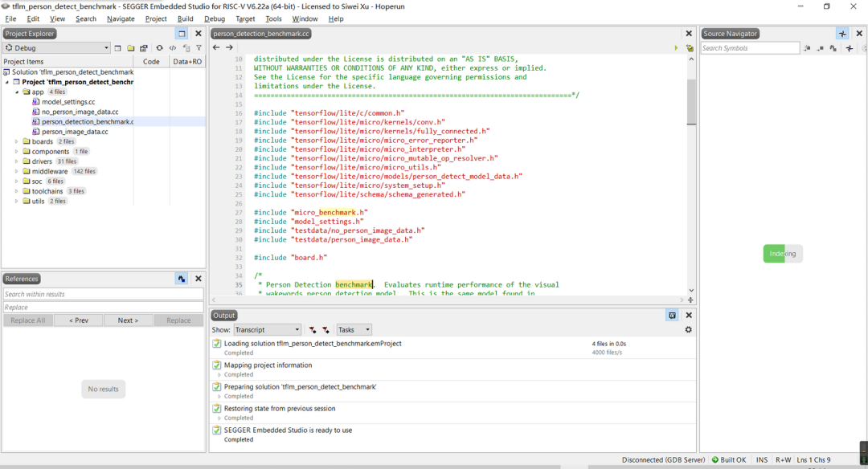Close the Project Explorer panel
Screen dimensions: 868x469
click(x=199, y=33)
